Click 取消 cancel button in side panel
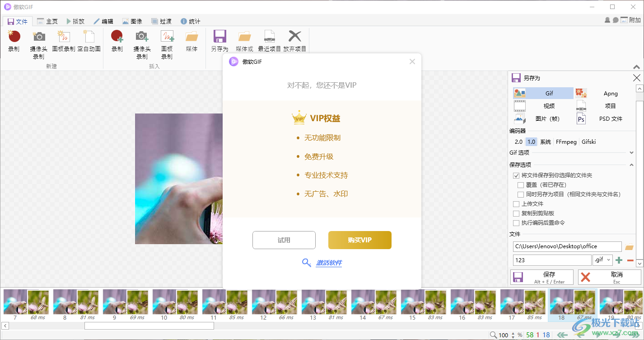 (x=609, y=277)
